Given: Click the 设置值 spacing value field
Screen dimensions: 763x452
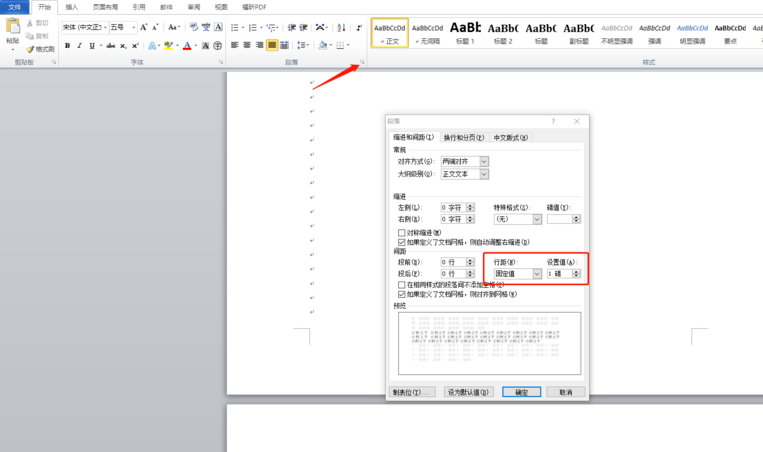Looking at the screenshot, I should pos(557,274).
